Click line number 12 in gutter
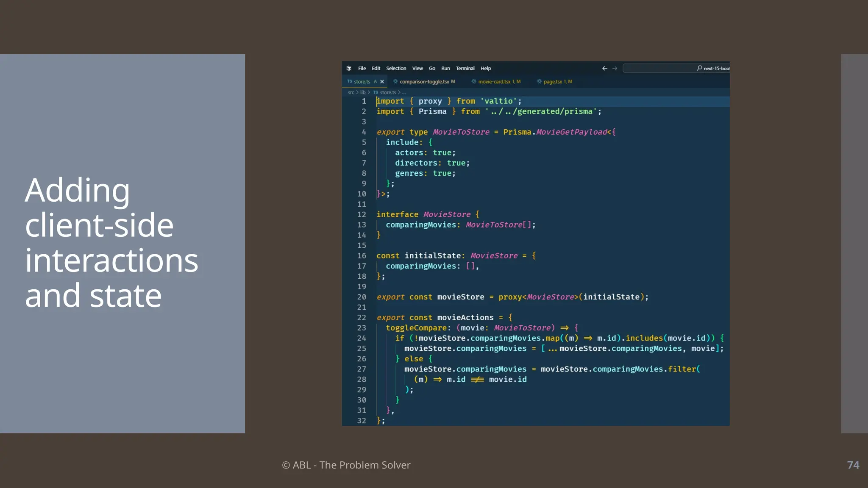The width and height of the screenshot is (868, 488). coord(362,214)
